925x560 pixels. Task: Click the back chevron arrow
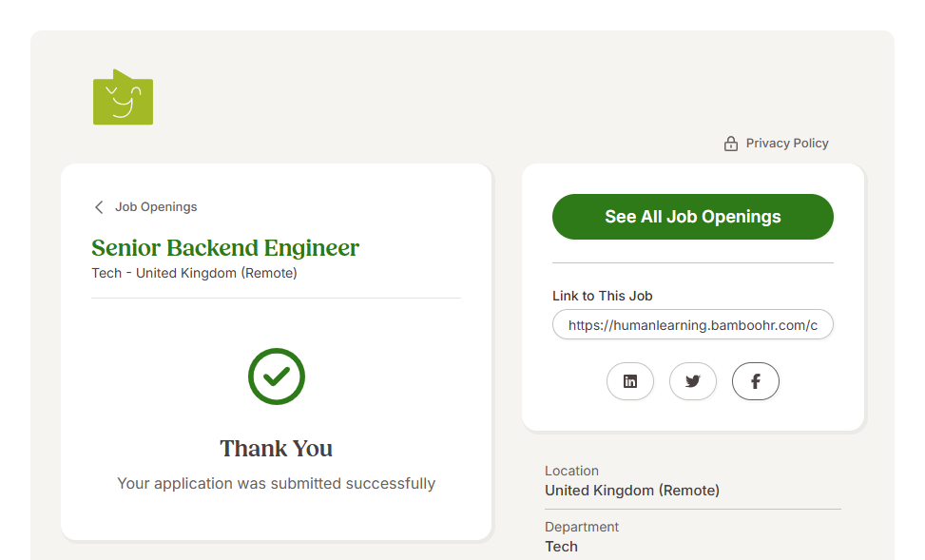(x=99, y=207)
